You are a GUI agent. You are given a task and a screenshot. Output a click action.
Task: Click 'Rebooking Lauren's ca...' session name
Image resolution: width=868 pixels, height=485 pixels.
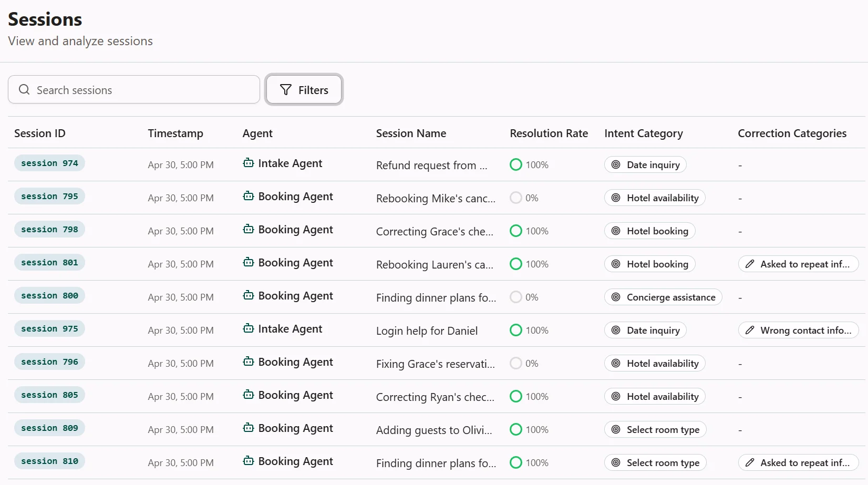(435, 264)
